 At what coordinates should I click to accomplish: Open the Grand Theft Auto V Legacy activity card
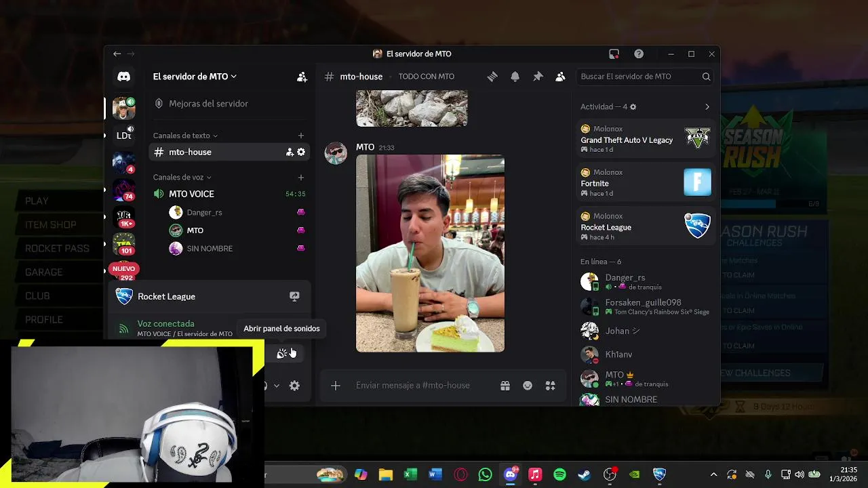(646, 139)
